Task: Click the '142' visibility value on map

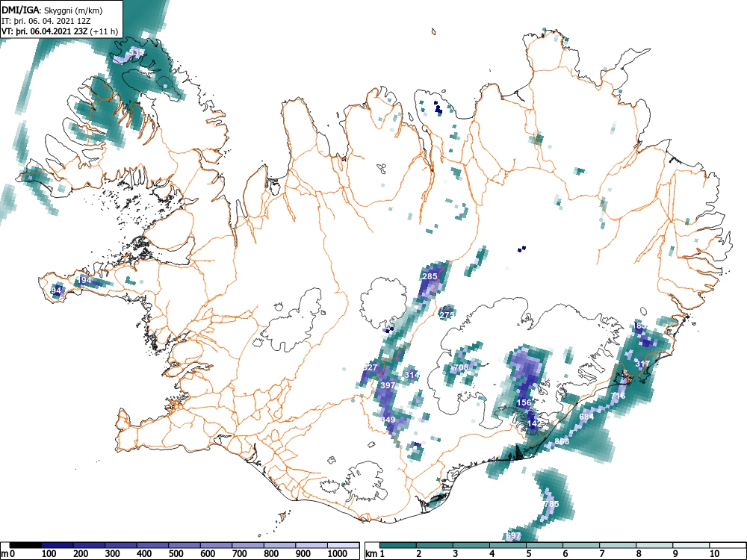Action: point(534,423)
